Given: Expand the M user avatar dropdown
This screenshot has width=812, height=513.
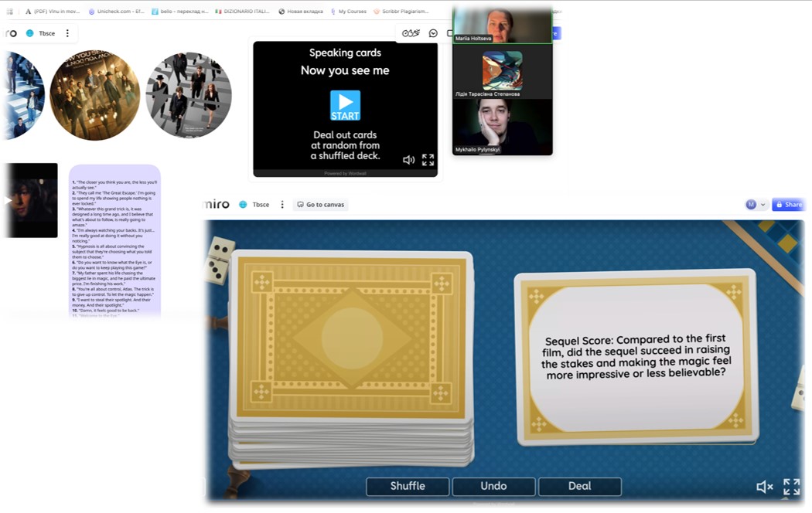Looking at the screenshot, I should [763, 205].
